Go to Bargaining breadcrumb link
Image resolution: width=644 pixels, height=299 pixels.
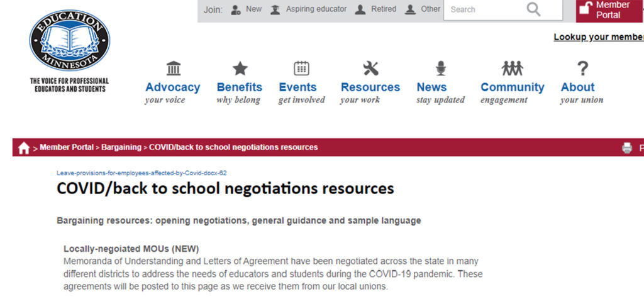click(x=121, y=147)
